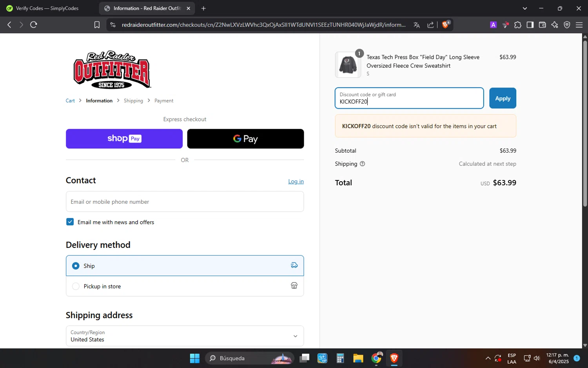The width and height of the screenshot is (588, 368).
Task: Go back to Cart breadcrumb
Action: click(x=70, y=101)
